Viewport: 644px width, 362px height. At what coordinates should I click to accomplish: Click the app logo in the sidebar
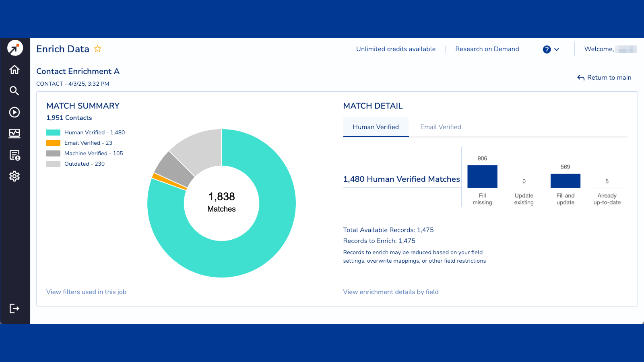pos(15,48)
